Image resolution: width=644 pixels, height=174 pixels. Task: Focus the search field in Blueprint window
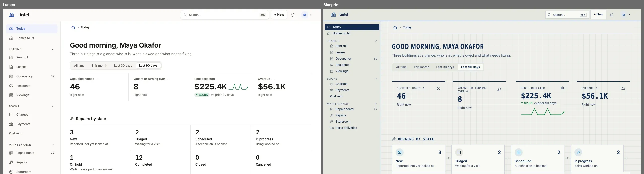coord(567,15)
